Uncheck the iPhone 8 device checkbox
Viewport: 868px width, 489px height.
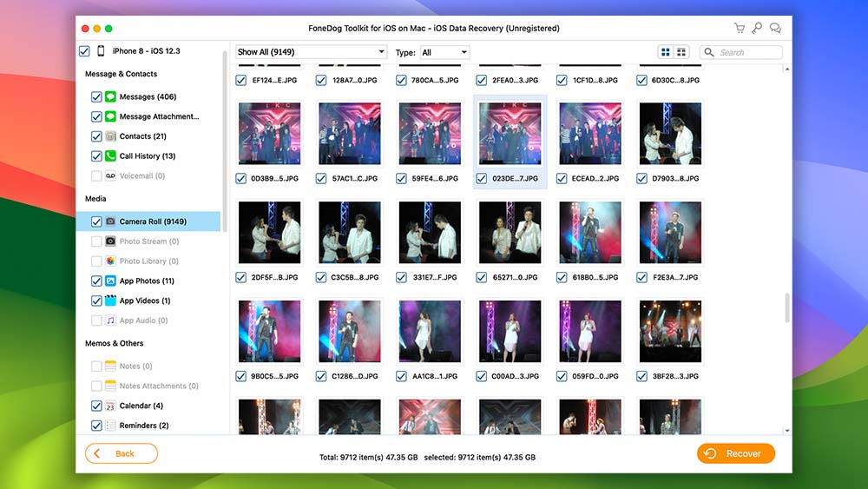click(x=84, y=51)
